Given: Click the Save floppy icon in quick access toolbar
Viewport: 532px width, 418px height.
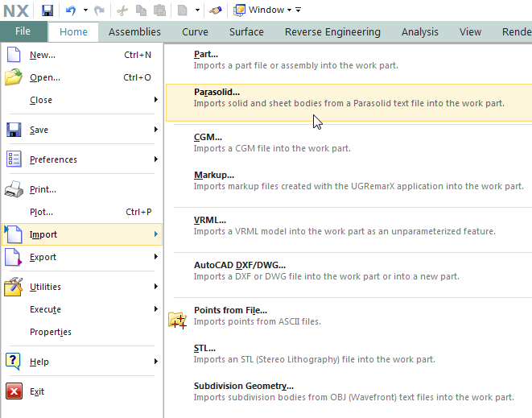Looking at the screenshot, I should pos(47,10).
